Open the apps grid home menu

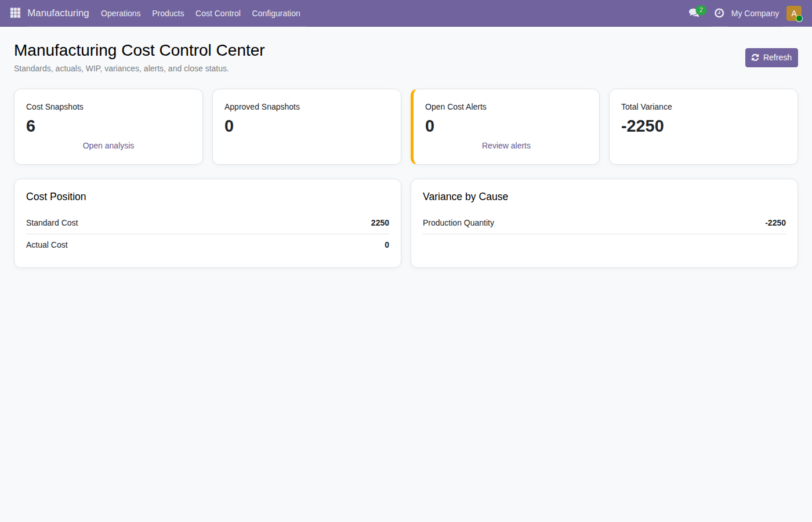[15, 13]
